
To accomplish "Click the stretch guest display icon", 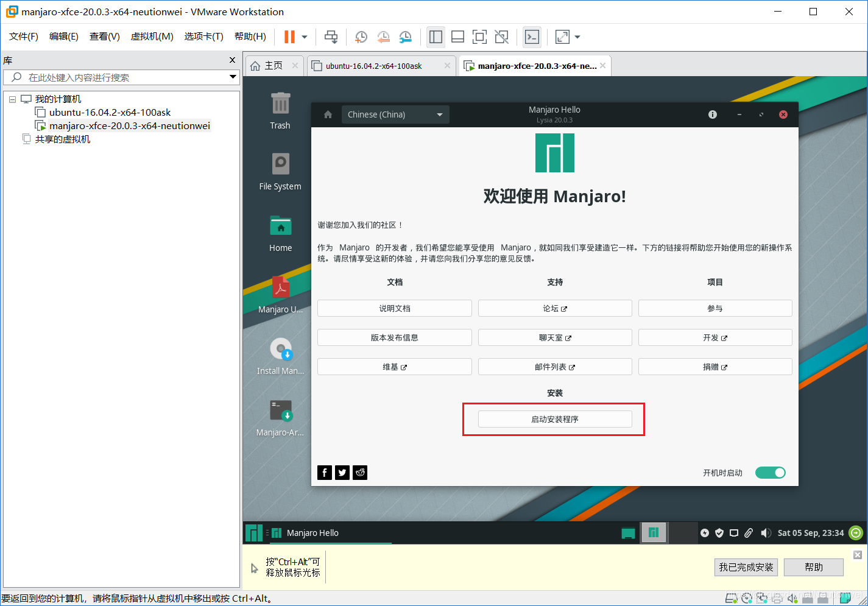I will [562, 37].
